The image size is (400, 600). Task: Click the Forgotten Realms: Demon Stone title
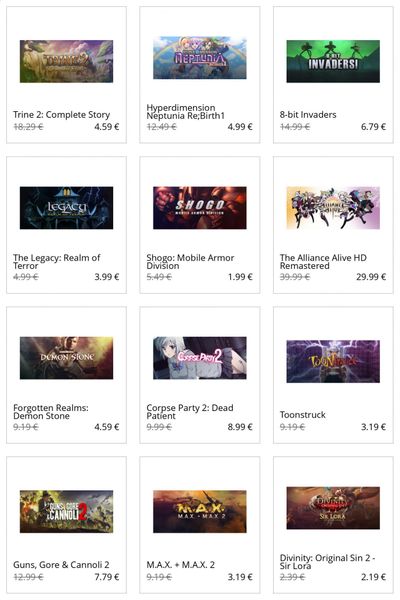tap(51, 412)
